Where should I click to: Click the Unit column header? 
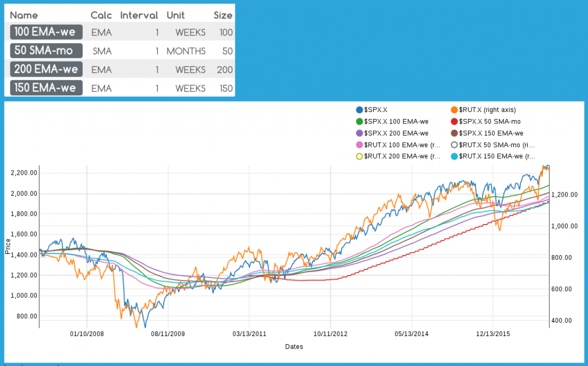pos(176,16)
